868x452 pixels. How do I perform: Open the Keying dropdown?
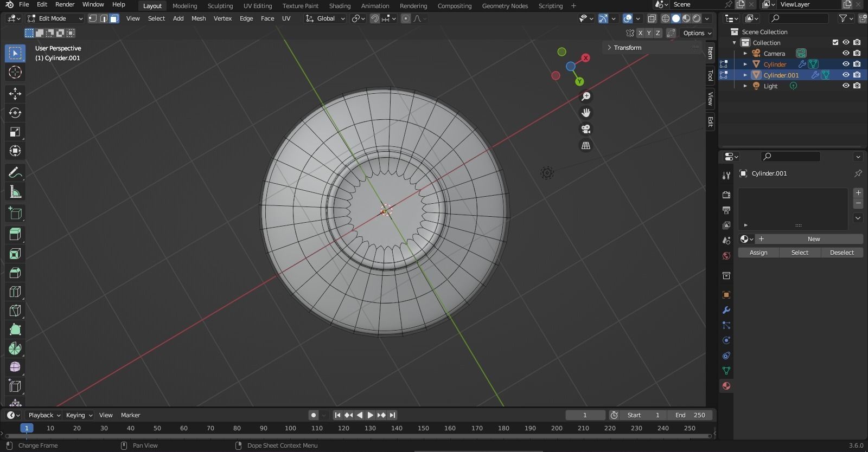point(79,415)
